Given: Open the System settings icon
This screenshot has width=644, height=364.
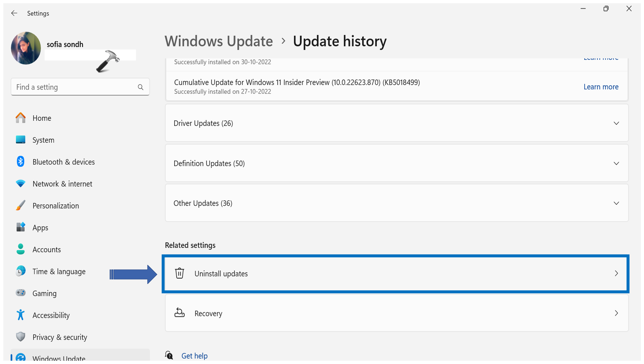Looking at the screenshot, I should [20, 140].
